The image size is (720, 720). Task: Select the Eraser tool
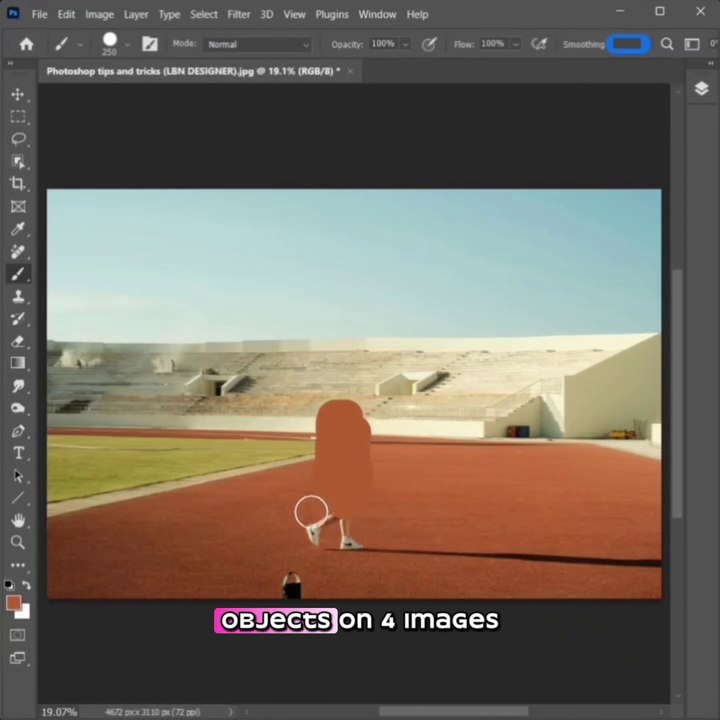[x=17, y=341]
